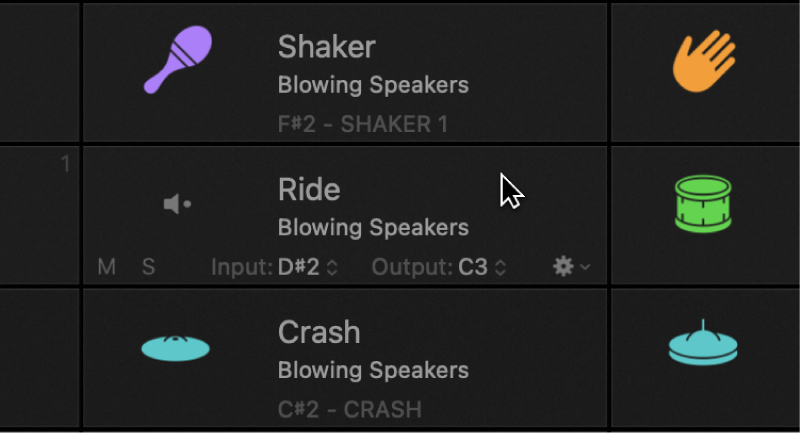This screenshot has width=802, height=434.
Task: Mute the Ride pad with M
Action: point(107,267)
